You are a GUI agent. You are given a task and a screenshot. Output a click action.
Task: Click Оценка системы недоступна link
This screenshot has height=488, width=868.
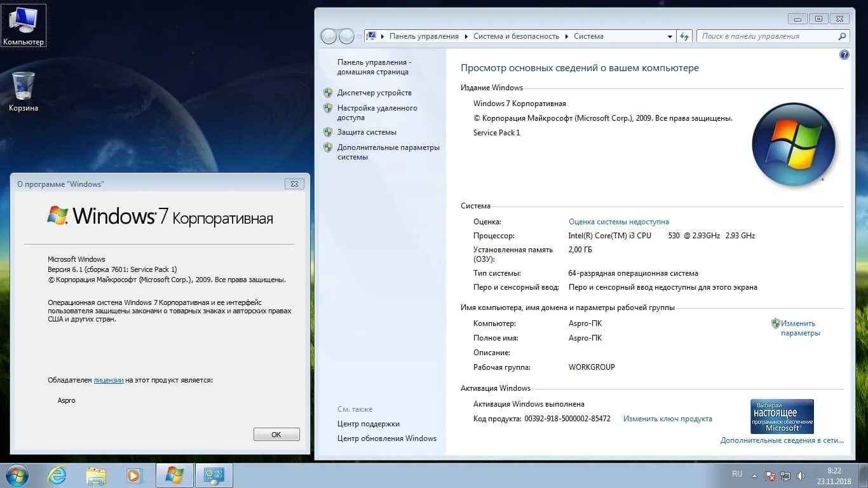[619, 222]
